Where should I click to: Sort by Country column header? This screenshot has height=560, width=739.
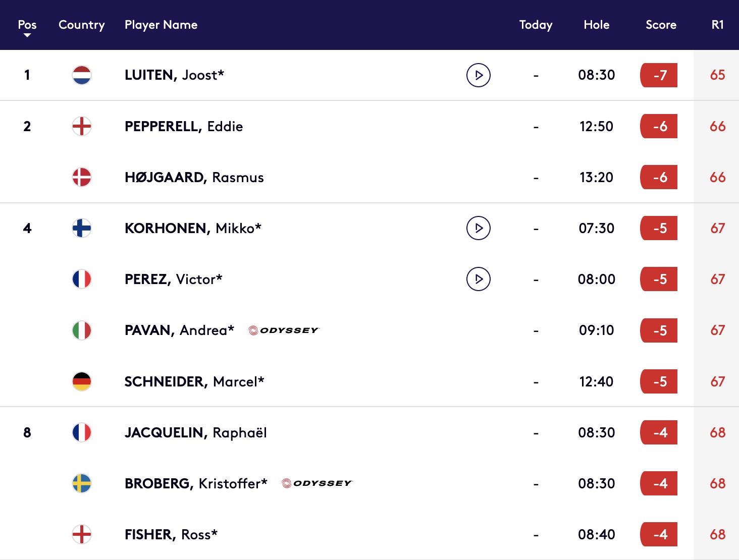coord(82,25)
